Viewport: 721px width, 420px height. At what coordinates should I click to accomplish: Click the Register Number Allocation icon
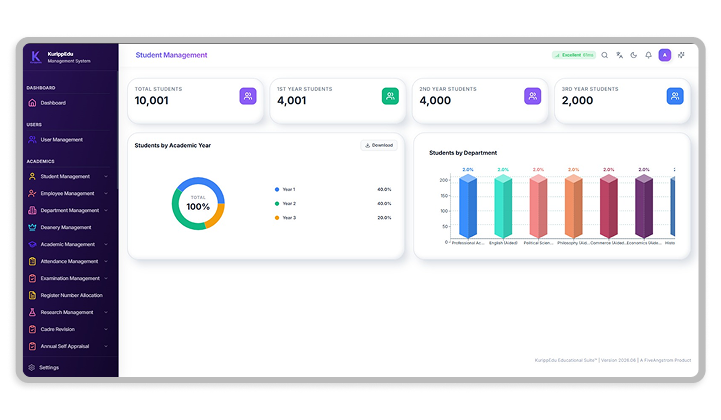[32, 295]
